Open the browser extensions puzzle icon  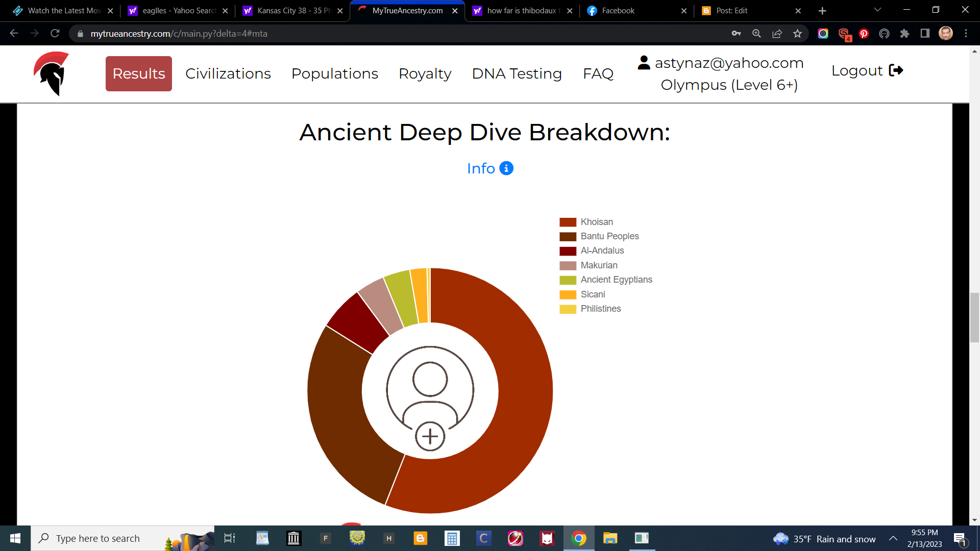[904, 34]
